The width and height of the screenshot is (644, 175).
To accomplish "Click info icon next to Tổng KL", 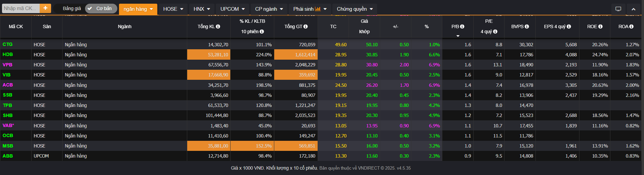I will pos(218,26).
